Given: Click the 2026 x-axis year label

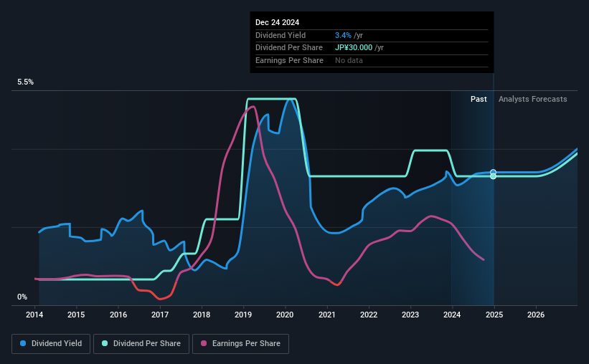Looking at the screenshot, I should coord(536,315).
